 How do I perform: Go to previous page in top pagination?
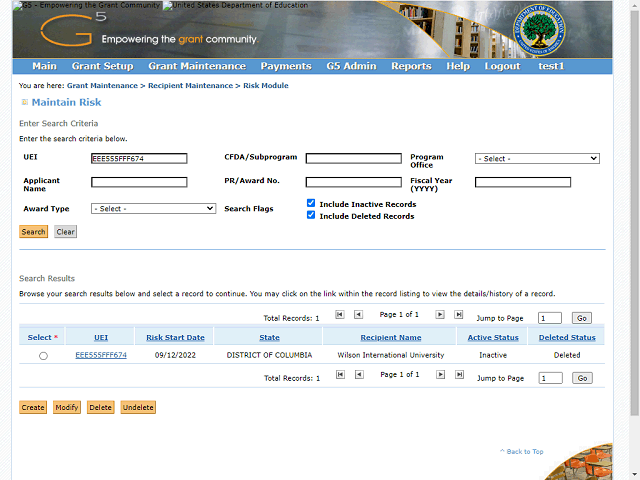[358, 314]
